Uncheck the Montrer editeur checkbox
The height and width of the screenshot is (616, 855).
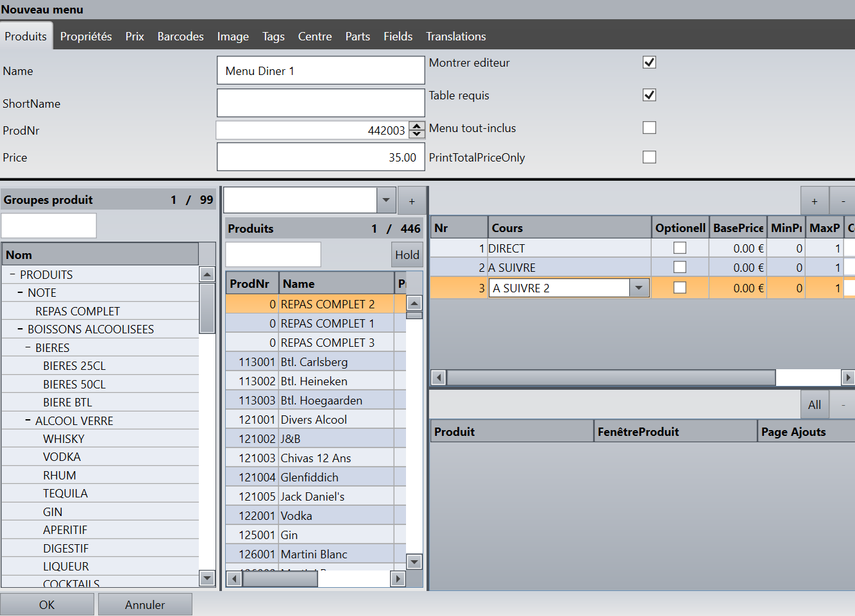coord(649,62)
